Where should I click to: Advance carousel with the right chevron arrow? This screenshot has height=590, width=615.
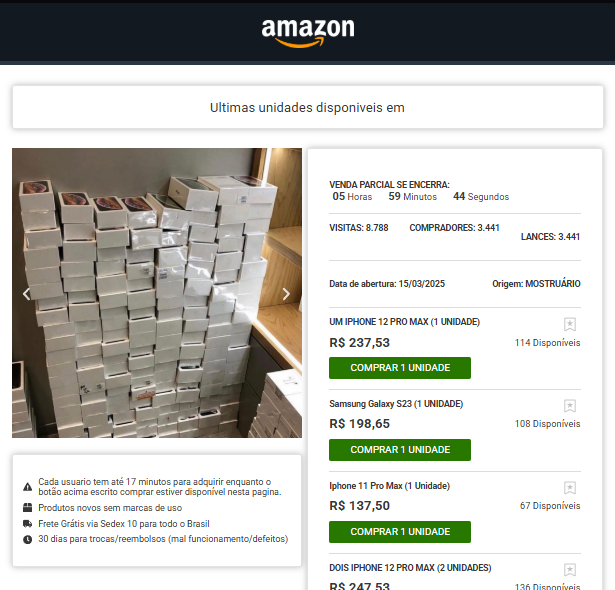click(286, 294)
